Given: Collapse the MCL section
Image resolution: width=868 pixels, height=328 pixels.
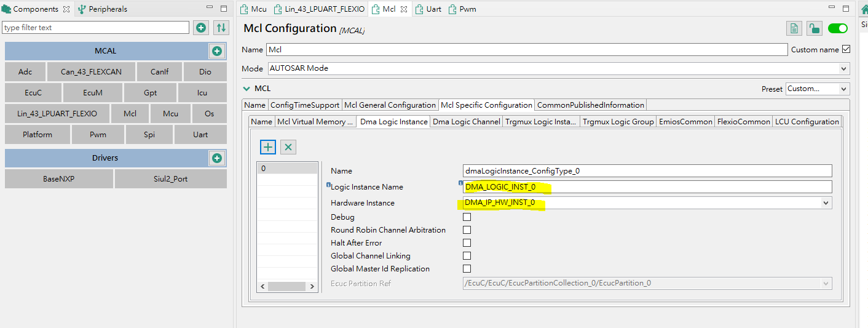Looking at the screenshot, I should click(247, 89).
